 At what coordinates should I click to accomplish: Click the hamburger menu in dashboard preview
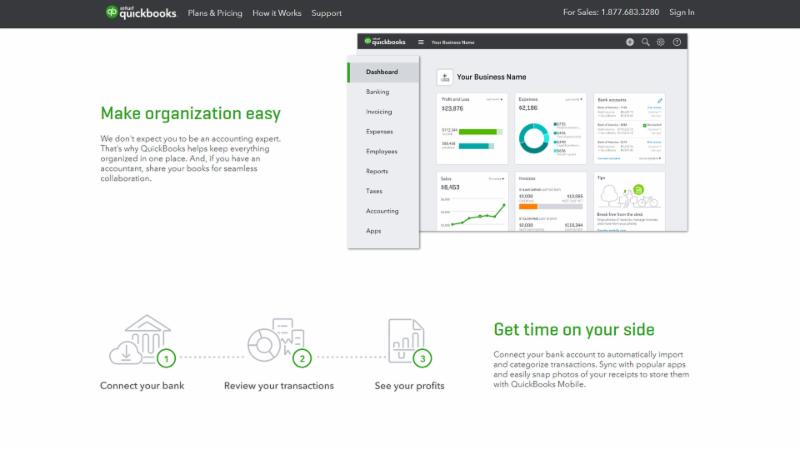pyautogui.click(x=421, y=42)
